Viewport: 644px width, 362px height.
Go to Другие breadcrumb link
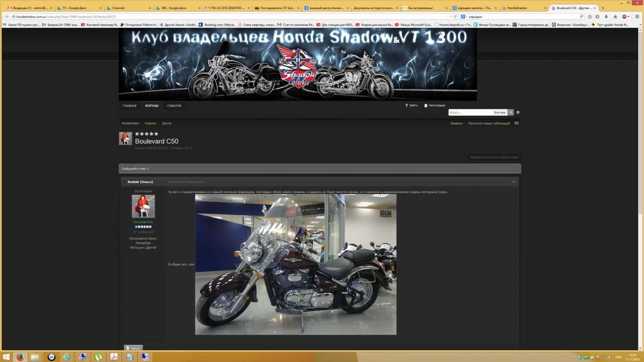166,123
